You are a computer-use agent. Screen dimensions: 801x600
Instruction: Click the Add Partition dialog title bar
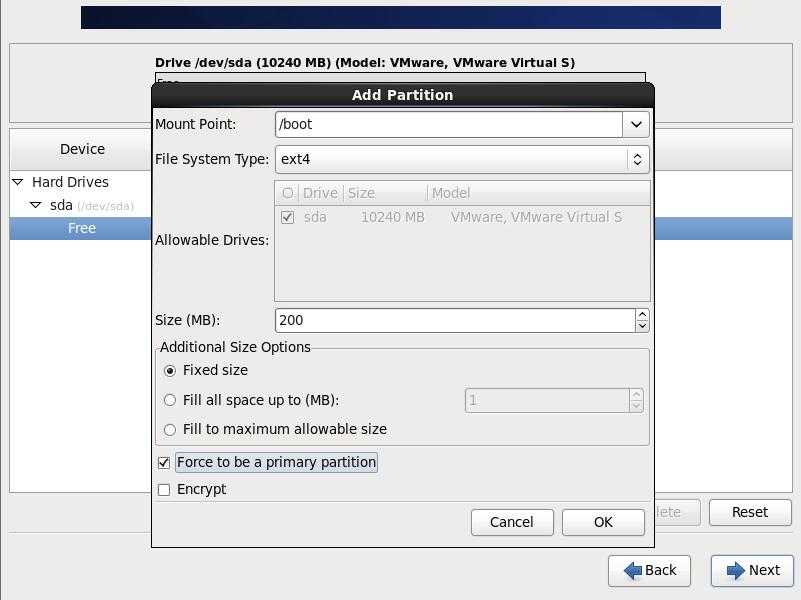[x=403, y=95]
